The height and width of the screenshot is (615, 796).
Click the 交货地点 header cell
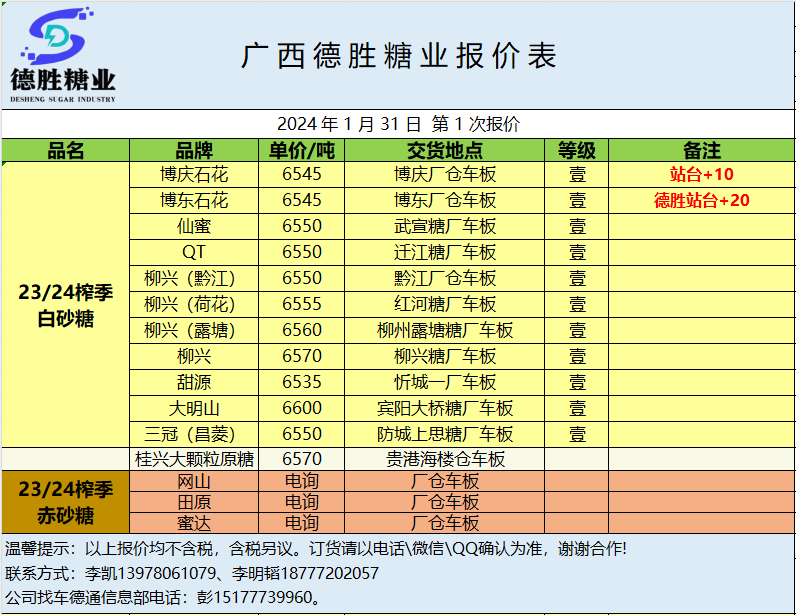445,151
